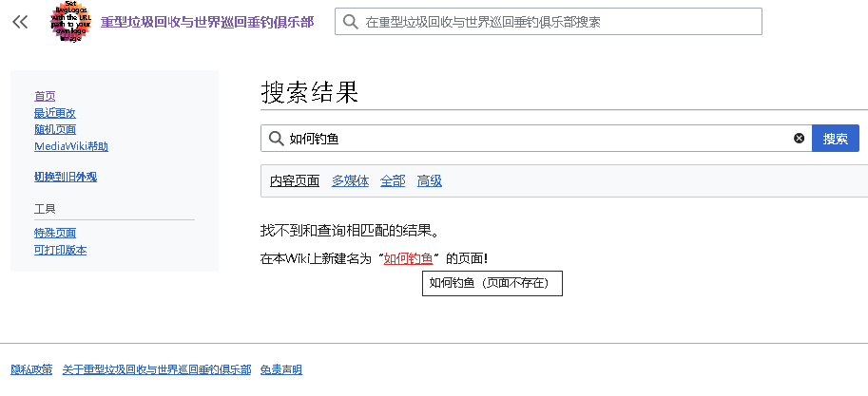Click magnifier icon in header search

tap(351, 22)
